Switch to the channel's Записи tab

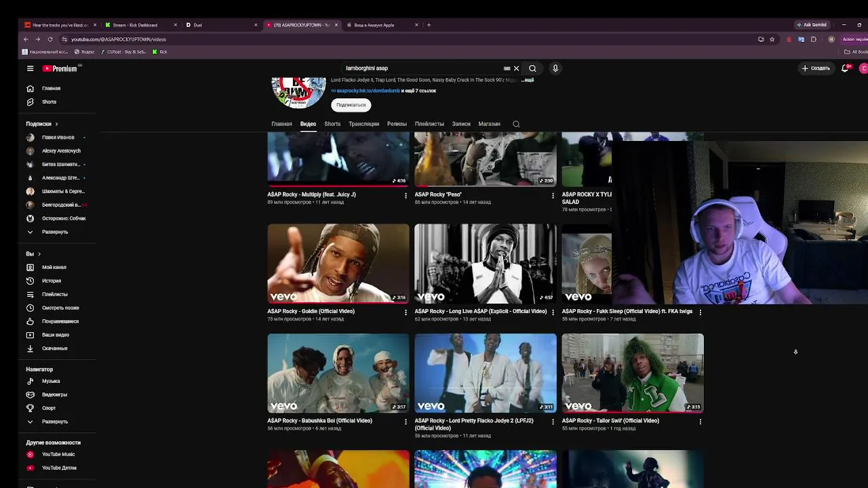461,124
